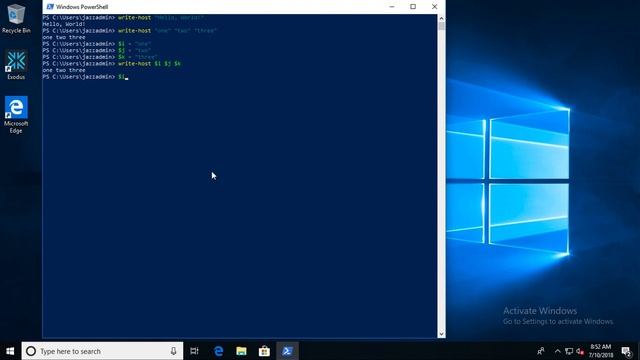
Task: Open the Exodus desktop shortcut
Action: [16, 64]
